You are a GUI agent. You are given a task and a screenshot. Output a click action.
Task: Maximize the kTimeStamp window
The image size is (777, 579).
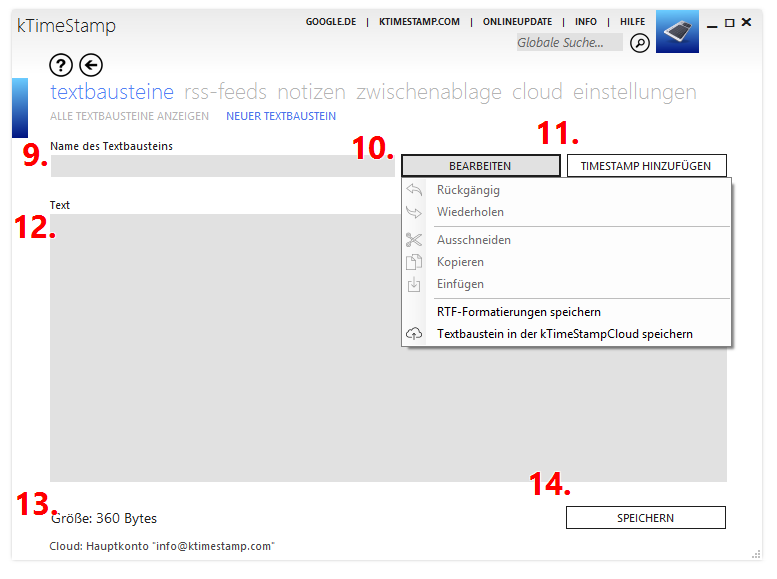pyautogui.click(x=729, y=23)
